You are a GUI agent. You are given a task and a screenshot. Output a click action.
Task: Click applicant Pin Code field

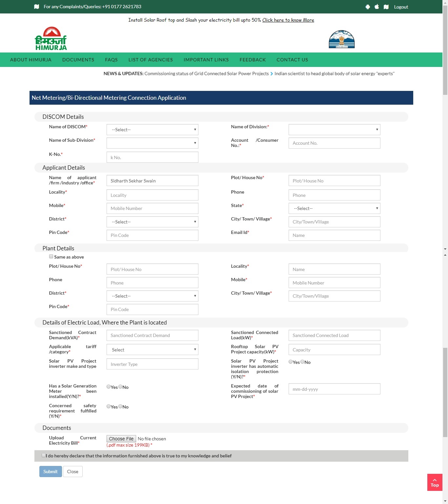click(x=153, y=235)
